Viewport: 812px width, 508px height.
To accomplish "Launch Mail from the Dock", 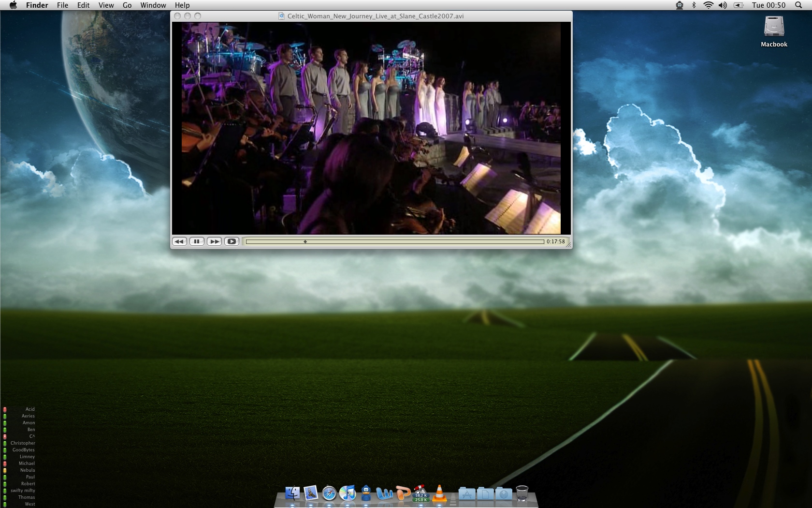I will pyautogui.click(x=311, y=493).
